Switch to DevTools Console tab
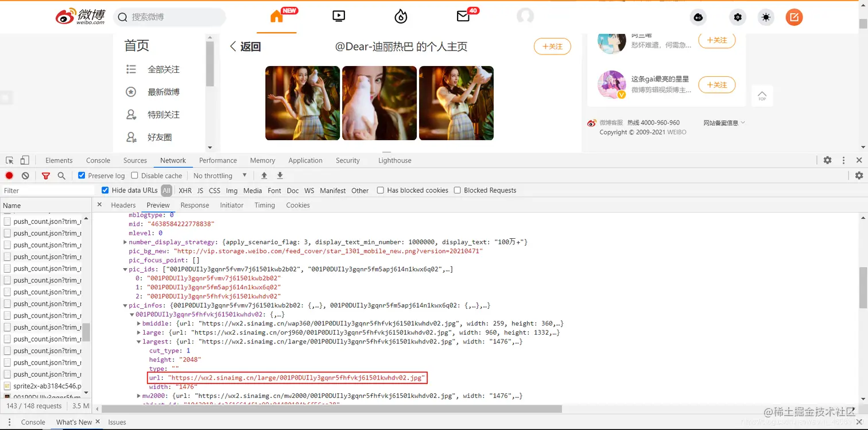868x430 pixels. 98,160
